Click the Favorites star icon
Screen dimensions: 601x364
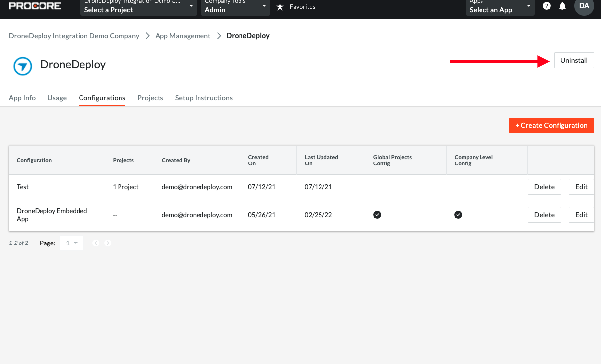coord(280,7)
